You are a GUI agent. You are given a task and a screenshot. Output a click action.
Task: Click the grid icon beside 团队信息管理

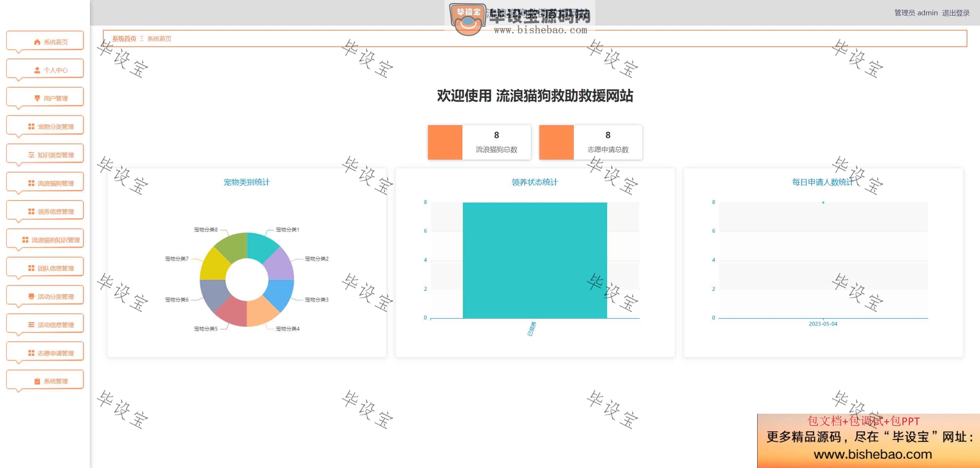(31, 268)
